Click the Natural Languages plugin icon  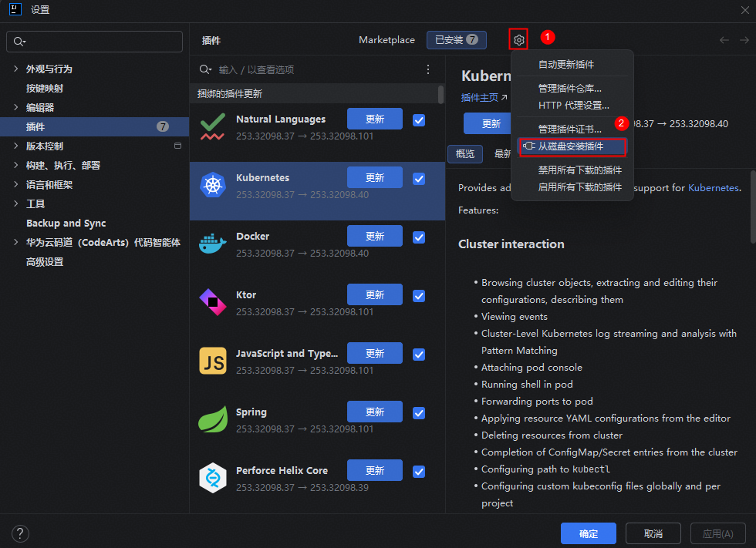tap(213, 126)
